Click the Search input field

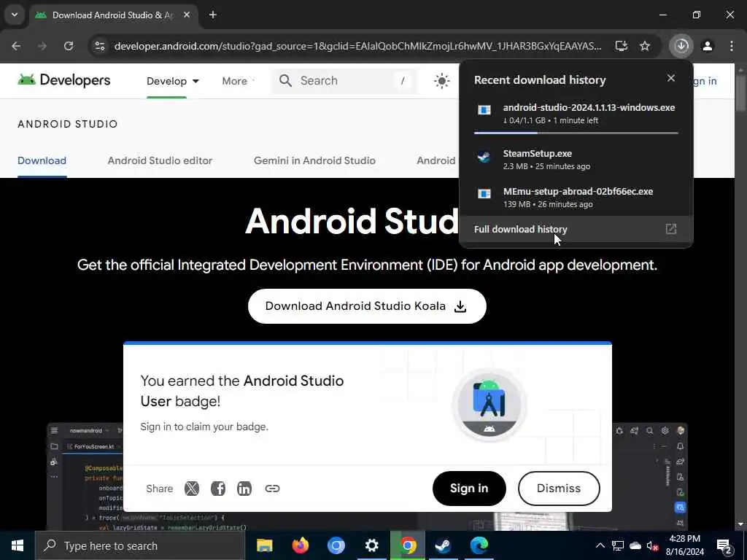click(344, 81)
